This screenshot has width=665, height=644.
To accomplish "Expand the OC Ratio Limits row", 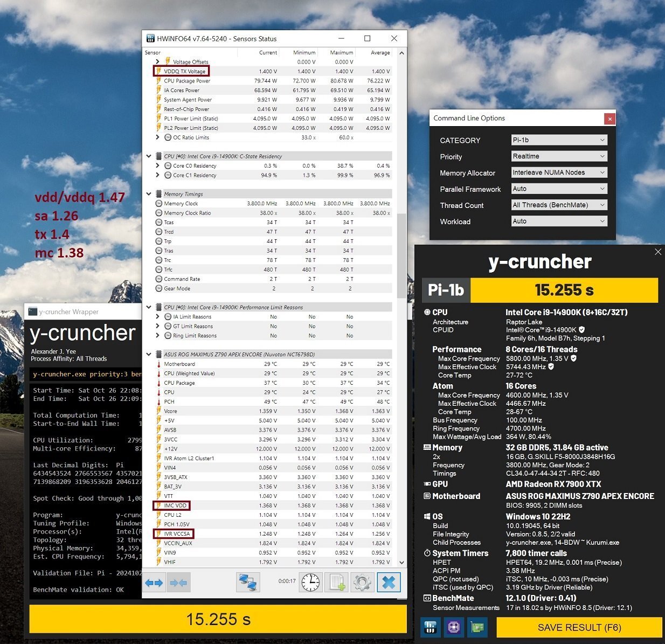I will (x=157, y=137).
